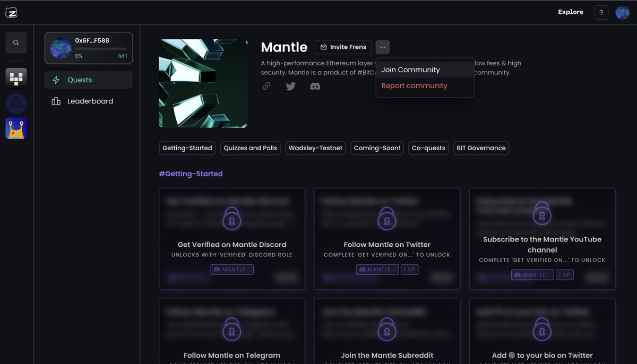Click the Invite Frens button
637x364 pixels.
click(343, 47)
